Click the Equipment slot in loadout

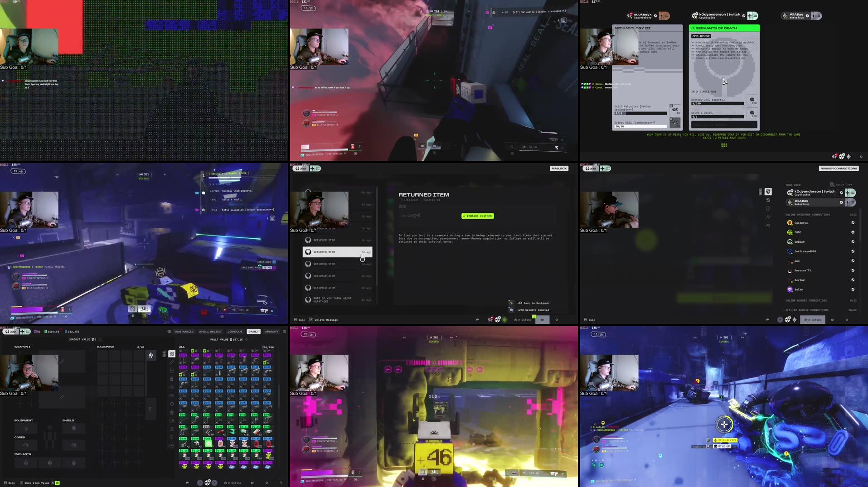pos(25,429)
